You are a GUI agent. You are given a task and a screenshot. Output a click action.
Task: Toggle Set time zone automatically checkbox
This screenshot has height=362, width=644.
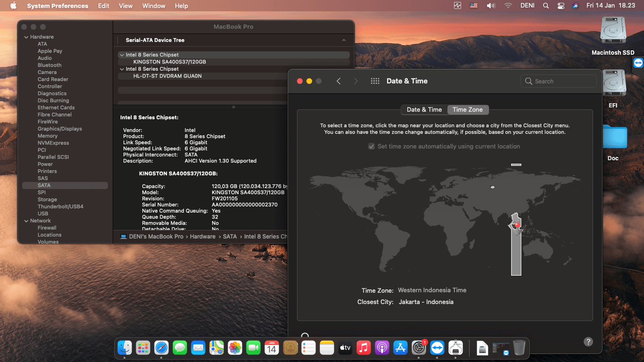point(372,147)
